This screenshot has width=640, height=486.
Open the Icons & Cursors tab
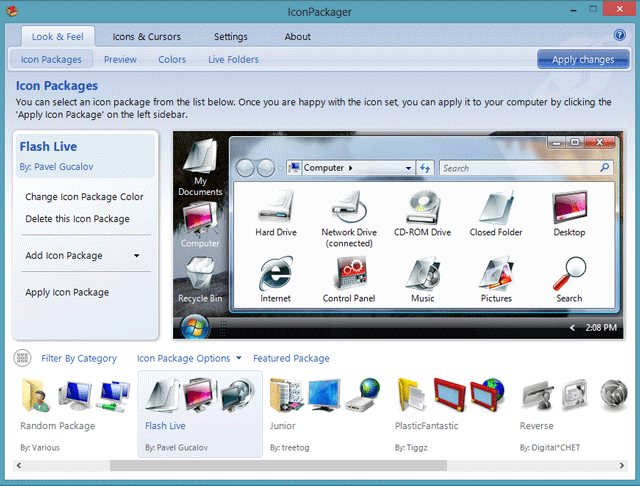(147, 37)
